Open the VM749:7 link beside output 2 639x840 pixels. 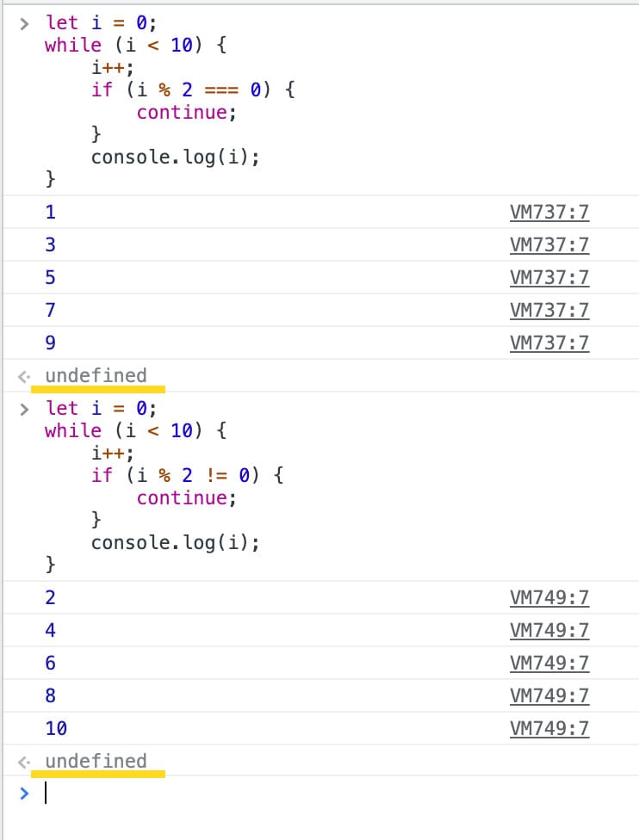pos(549,598)
